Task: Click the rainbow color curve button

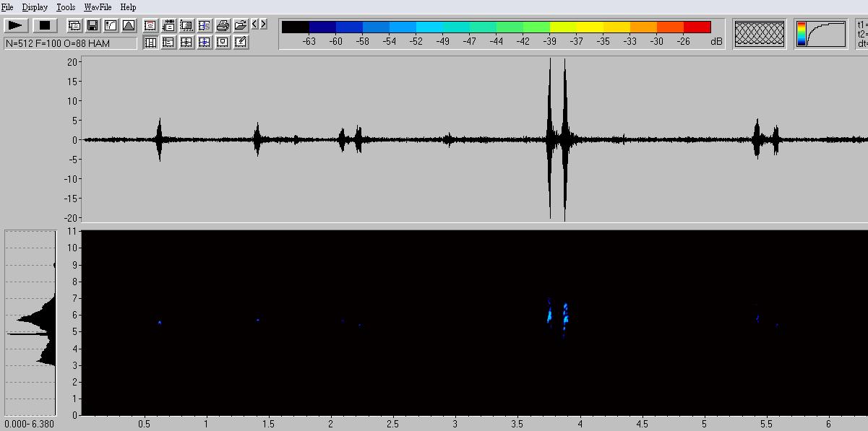Action: click(820, 34)
